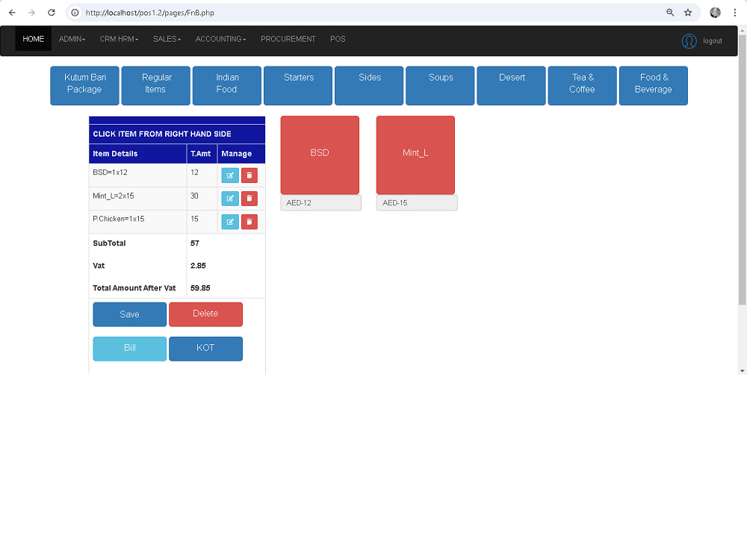The width and height of the screenshot is (747, 560).
Task: Click the user profile avatar icon
Action: tap(689, 41)
